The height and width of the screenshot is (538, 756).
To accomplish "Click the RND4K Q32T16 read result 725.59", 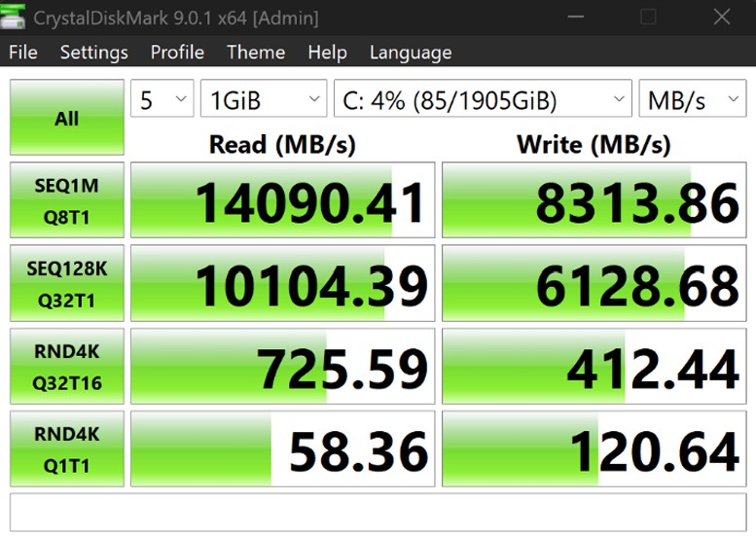I will click(282, 367).
